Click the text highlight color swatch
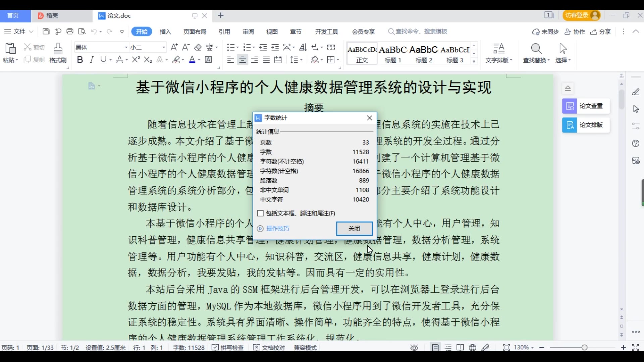644x362 pixels. [x=176, y=60]
